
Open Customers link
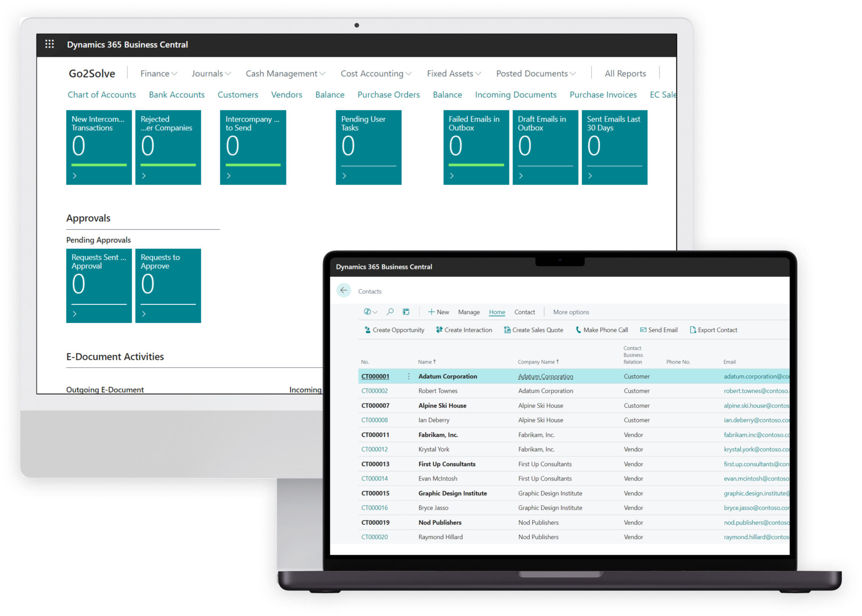coord(238,95)
